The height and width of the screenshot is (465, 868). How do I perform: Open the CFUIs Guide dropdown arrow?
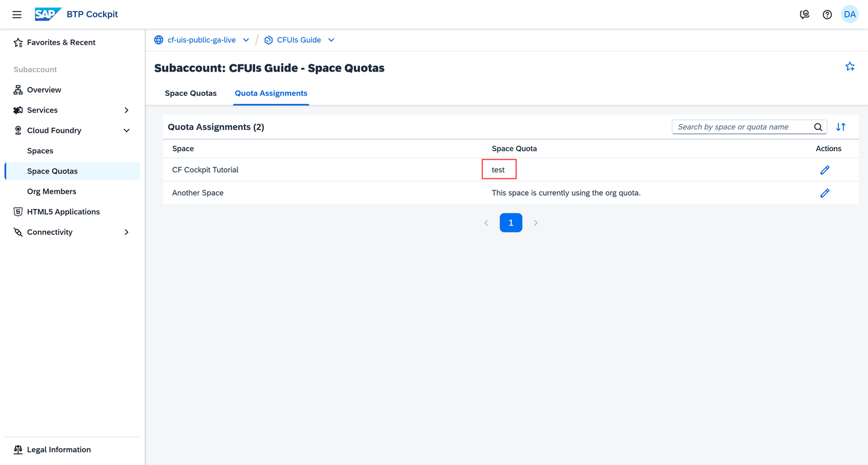[331, 40]
